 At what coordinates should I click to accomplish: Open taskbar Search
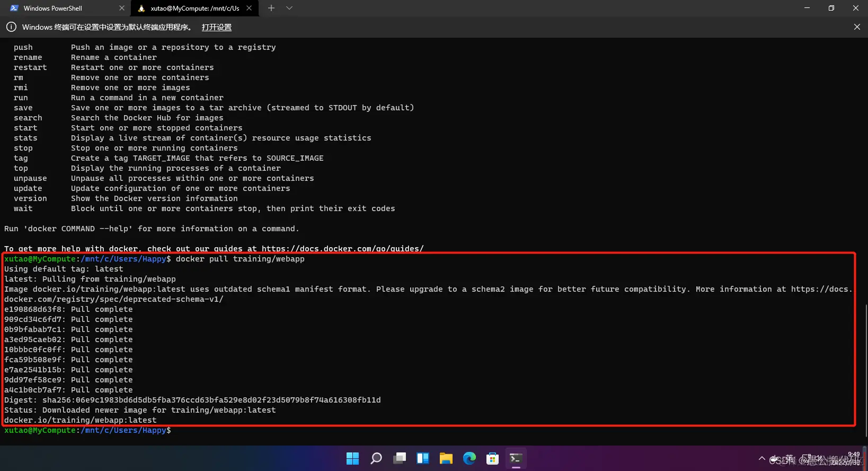(376, 458)
